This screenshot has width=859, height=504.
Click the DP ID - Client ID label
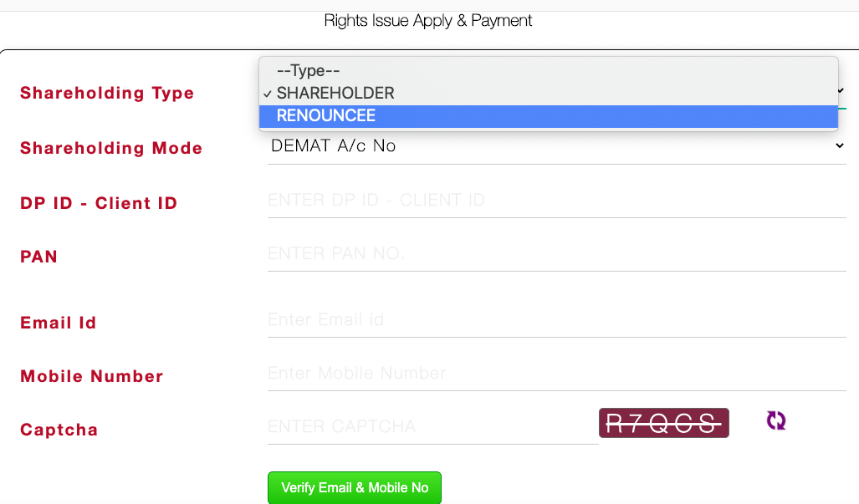[x=99, y=203]
